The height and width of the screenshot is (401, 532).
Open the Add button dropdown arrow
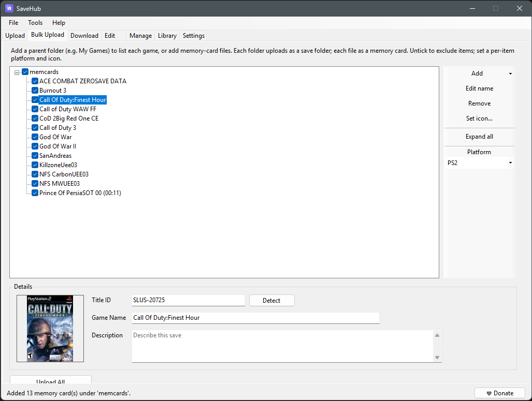click(510, 73)
